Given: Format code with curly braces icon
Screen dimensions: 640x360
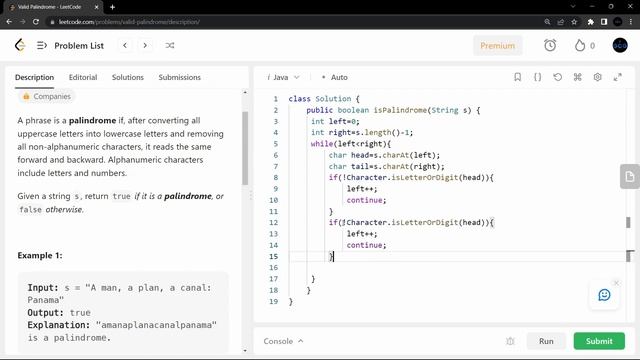Looking at the screenshot, I should click(x=538, y=77).
